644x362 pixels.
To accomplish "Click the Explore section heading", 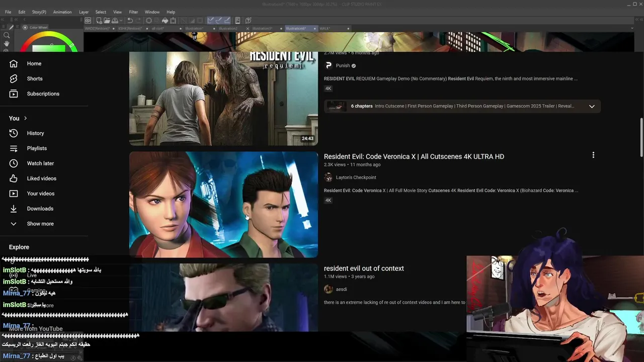I will 19,247.
